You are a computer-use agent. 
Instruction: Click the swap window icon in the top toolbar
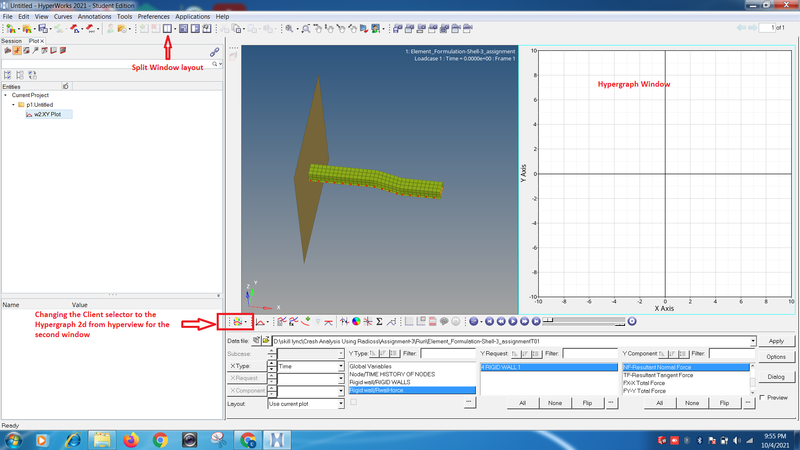pos(195,29)
